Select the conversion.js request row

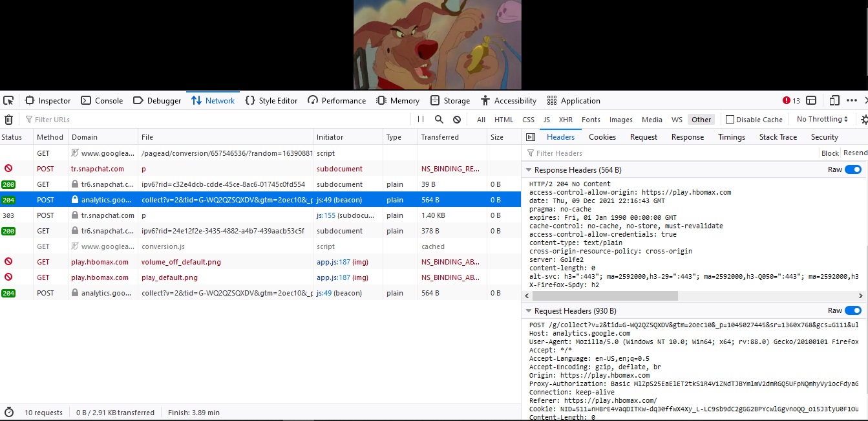click(260, 246)
